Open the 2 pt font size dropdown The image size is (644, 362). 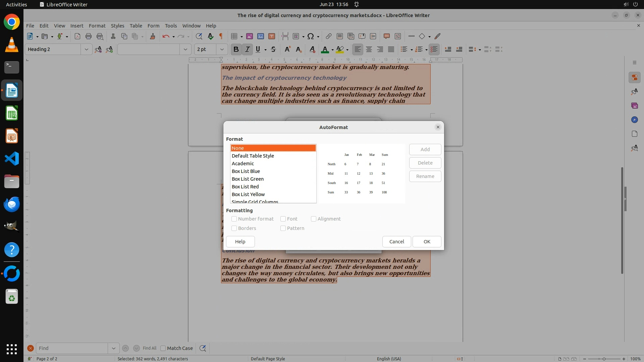point(222,49)
